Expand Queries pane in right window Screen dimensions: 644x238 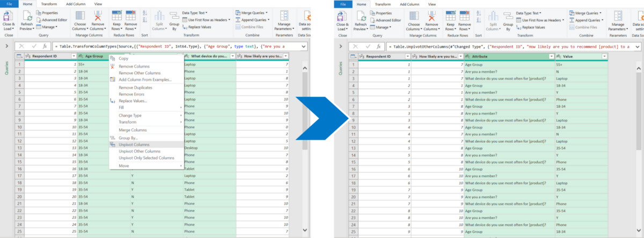tap(340, 46)
